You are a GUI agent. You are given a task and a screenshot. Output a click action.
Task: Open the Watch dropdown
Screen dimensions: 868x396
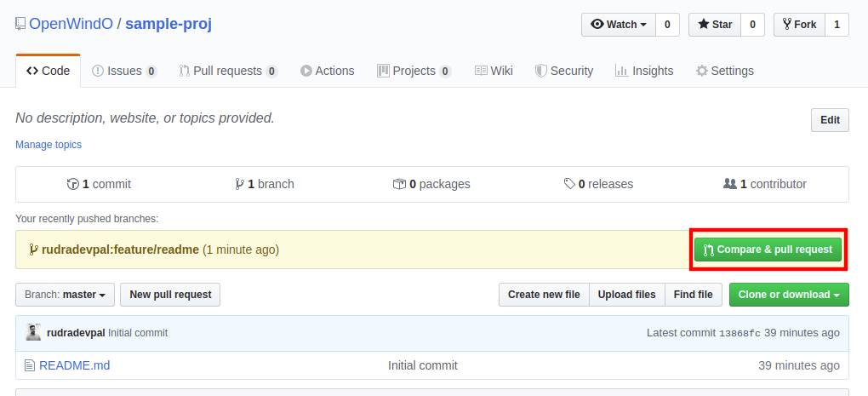tap(618, 25)
